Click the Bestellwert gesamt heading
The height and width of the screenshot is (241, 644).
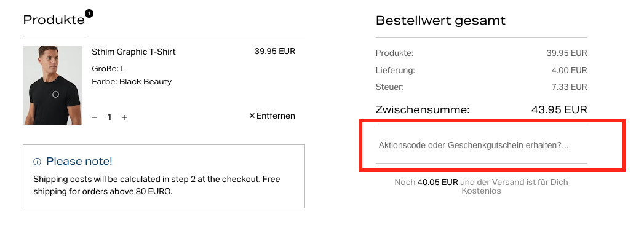pyautogui.click(x=440, y=20)
